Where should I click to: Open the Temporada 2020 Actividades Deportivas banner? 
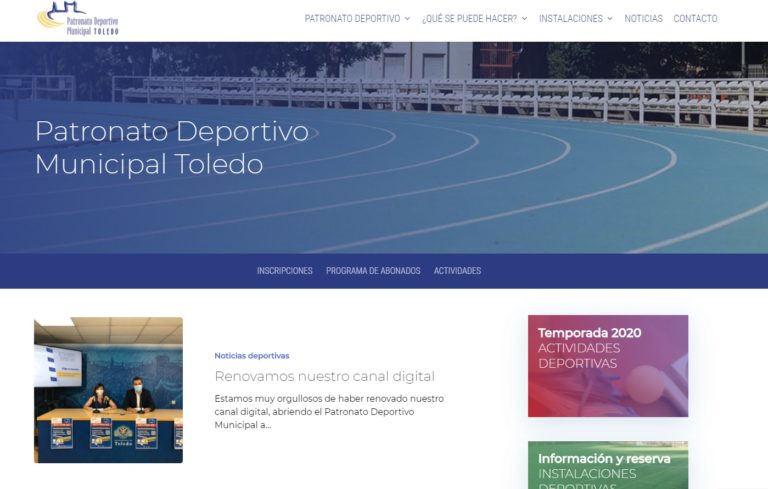[608, 366]
